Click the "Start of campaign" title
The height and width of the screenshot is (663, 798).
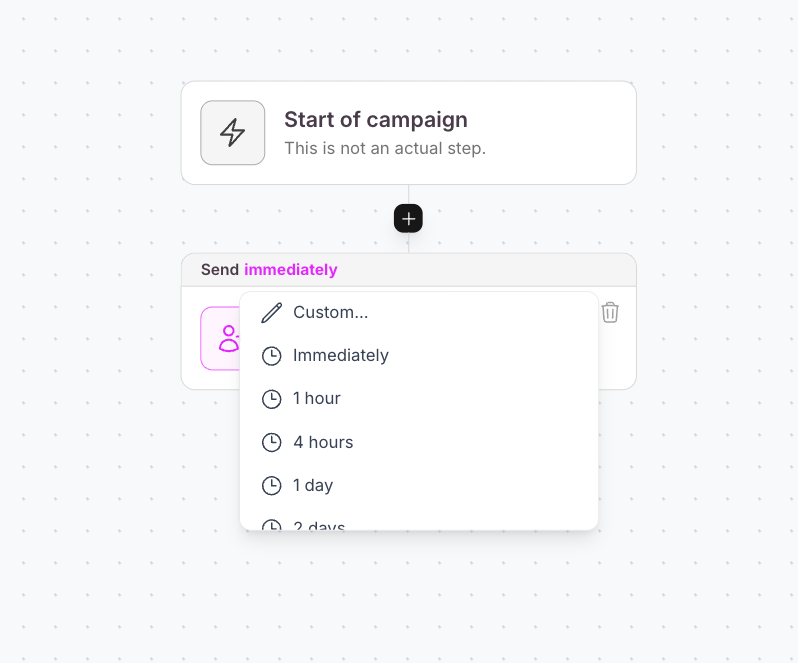click(x=375, y=120)
